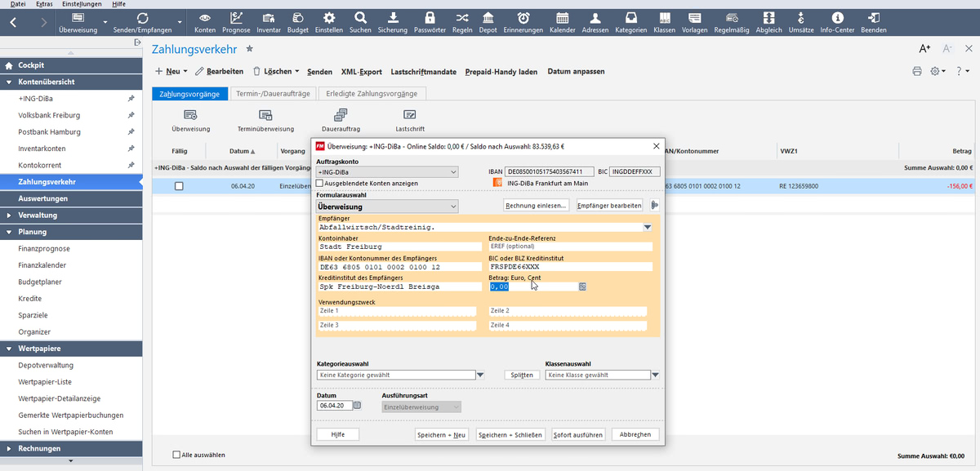Viewport: 980px width, 471px height.
Task: Click calendar icon beside Datum field
Action: coord(357,405)
